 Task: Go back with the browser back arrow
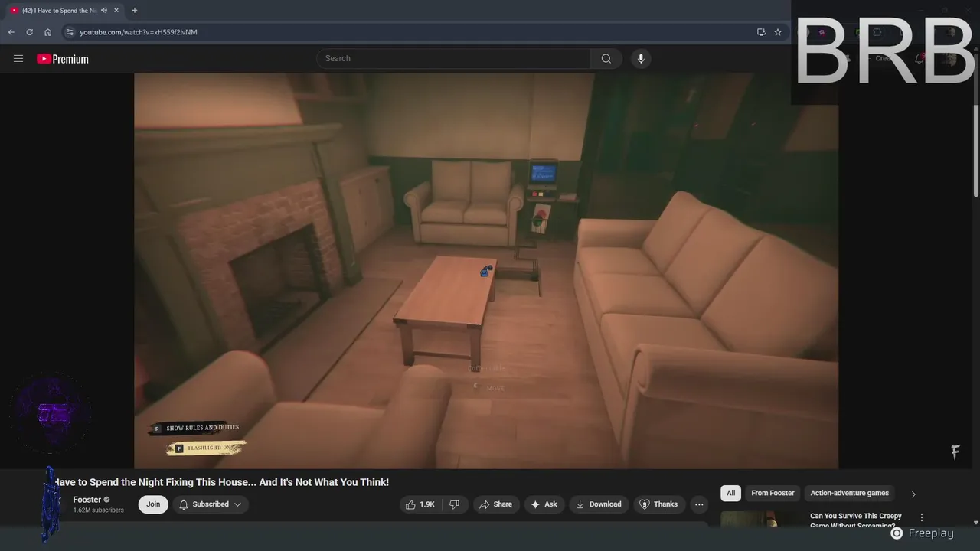click(x=11, y=32)
